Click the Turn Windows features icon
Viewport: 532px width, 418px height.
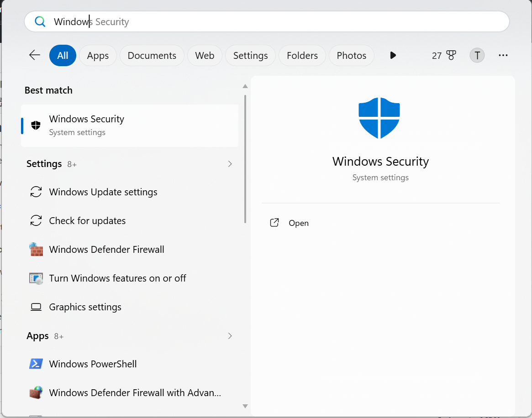coord(36,278)
